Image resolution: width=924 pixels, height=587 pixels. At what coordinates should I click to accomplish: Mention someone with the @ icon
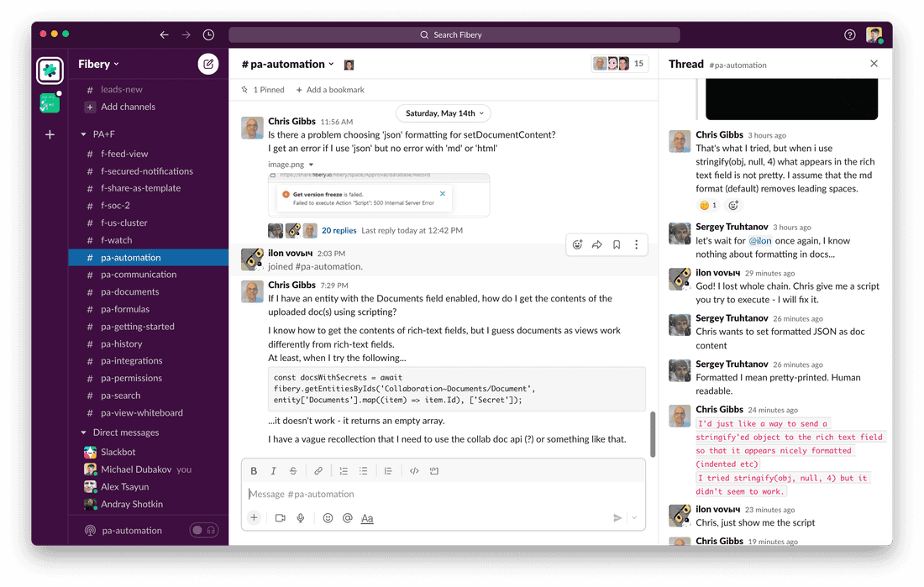click(x=348, y=518)
